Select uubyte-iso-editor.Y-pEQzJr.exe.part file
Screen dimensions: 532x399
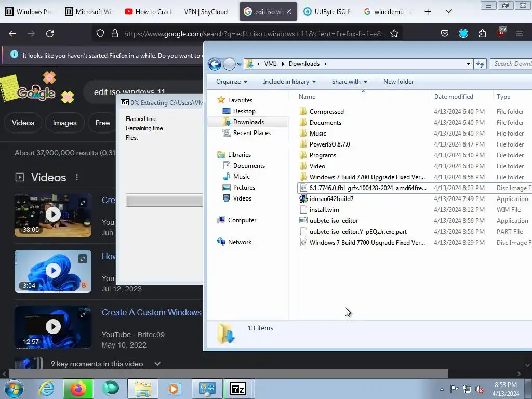point(358,231)
